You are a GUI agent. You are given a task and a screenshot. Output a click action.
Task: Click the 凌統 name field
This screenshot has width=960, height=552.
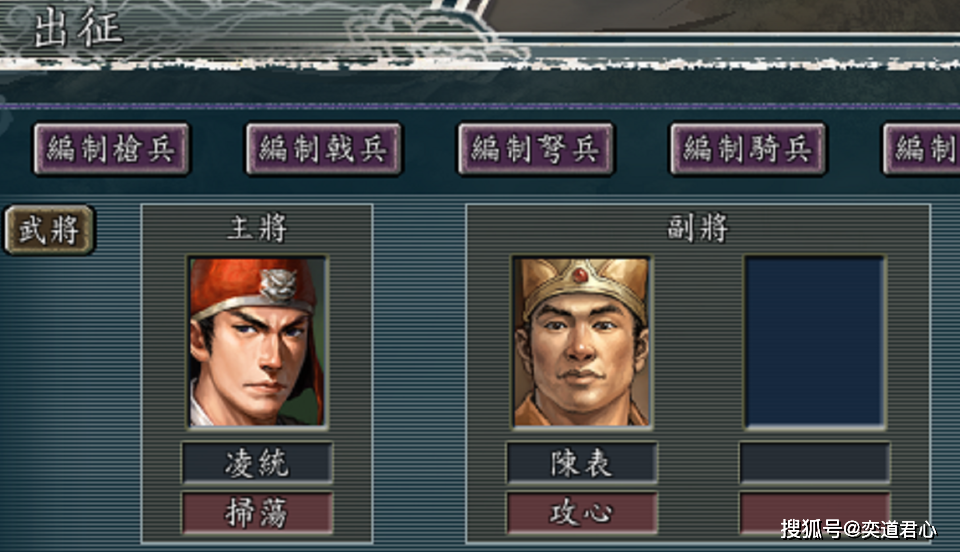(257, 463)
